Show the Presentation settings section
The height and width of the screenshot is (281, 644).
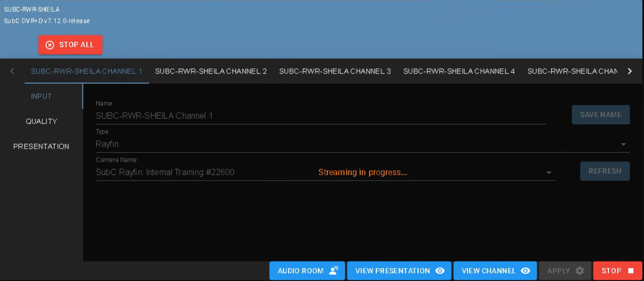[x=41, y=147]
